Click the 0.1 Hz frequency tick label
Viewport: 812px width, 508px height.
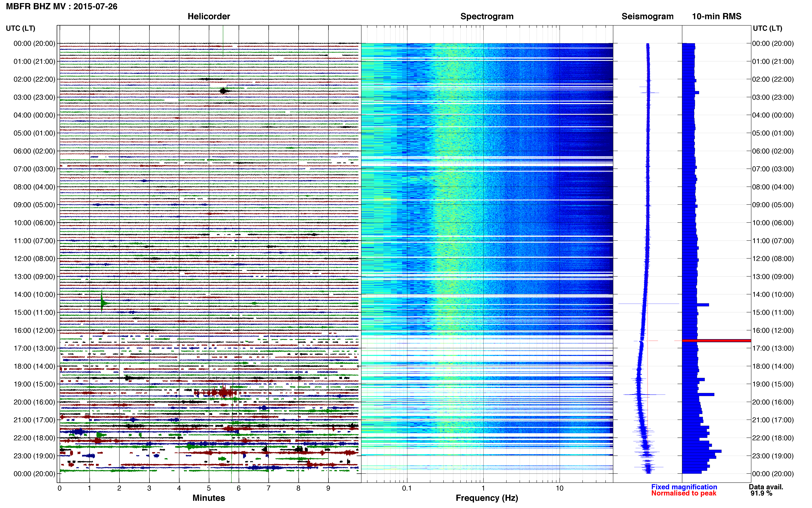pyautogui.click(x=407, y=488)
